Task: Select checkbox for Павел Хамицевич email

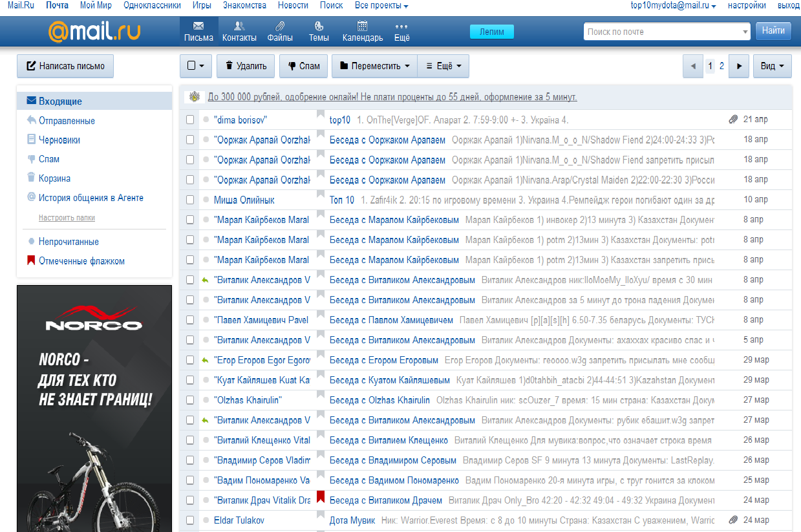Action: pyautogui.click(x=190, y=320)
